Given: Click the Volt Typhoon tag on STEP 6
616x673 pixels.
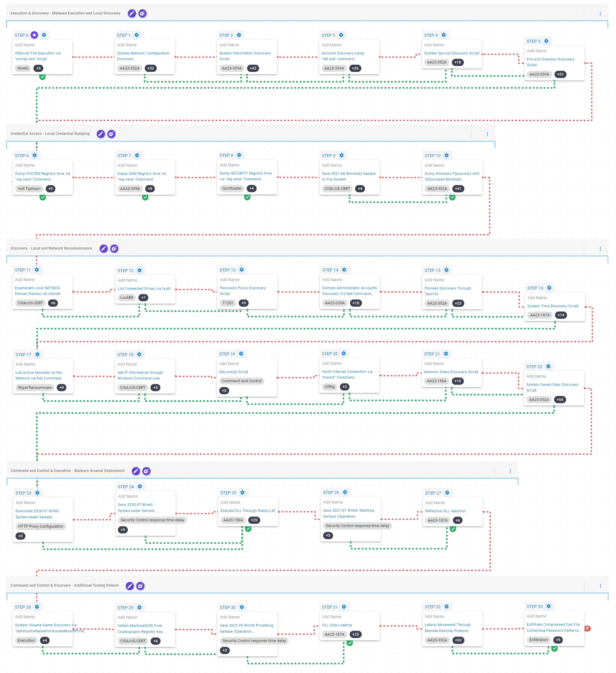Looking at the screenshot, I should [29, 189].
